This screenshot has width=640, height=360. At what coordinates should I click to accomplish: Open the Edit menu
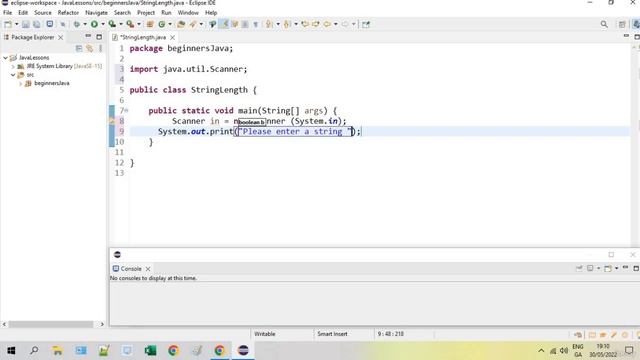[x=23, y=13]
